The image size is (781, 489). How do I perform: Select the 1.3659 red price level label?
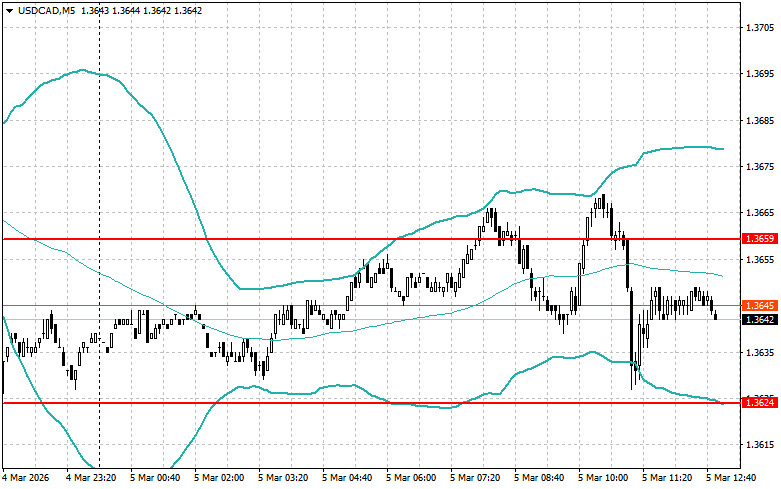tap(760, 239)
